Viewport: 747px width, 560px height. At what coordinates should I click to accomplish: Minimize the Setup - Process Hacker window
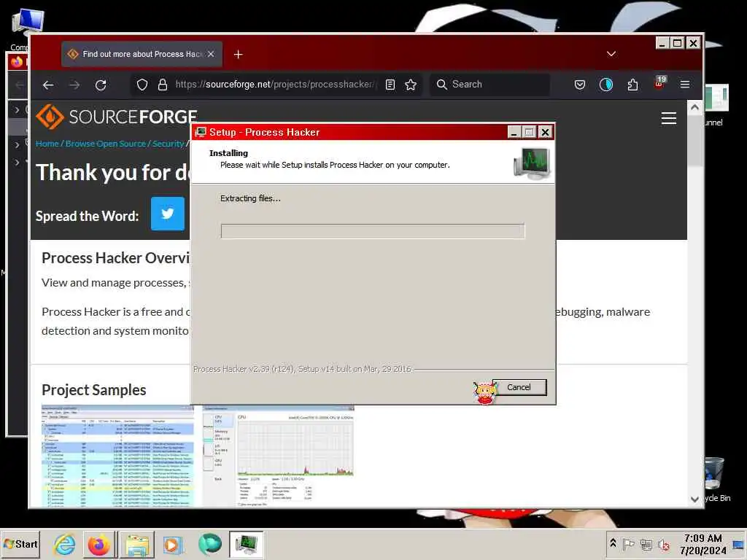(514, 133)
